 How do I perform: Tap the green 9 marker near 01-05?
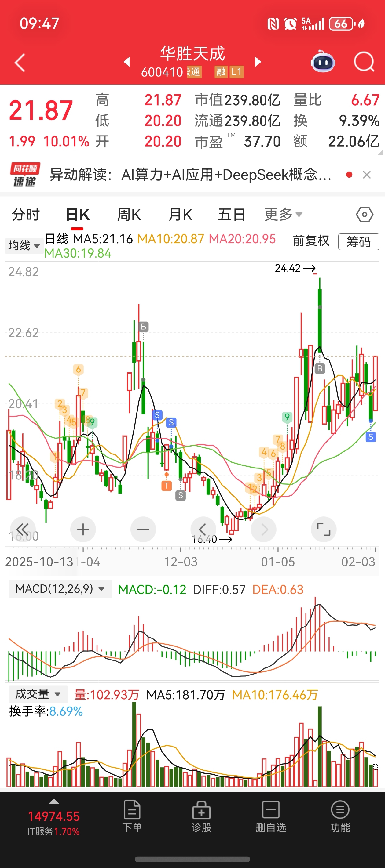pyautogui.click(x=287, y=418)
